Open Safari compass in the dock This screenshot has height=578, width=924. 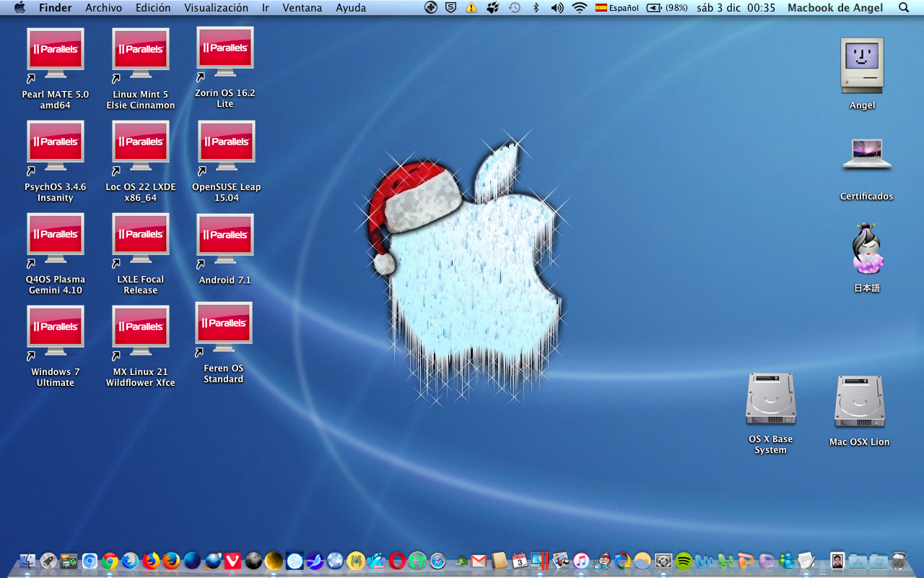(x=438, y=561)
